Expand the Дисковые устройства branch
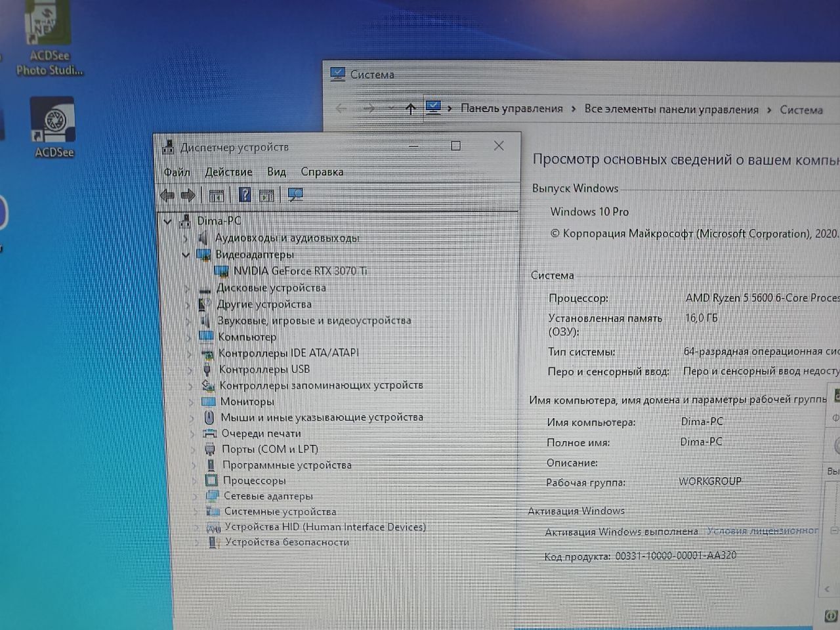840x630 pixels. [188, 288]
